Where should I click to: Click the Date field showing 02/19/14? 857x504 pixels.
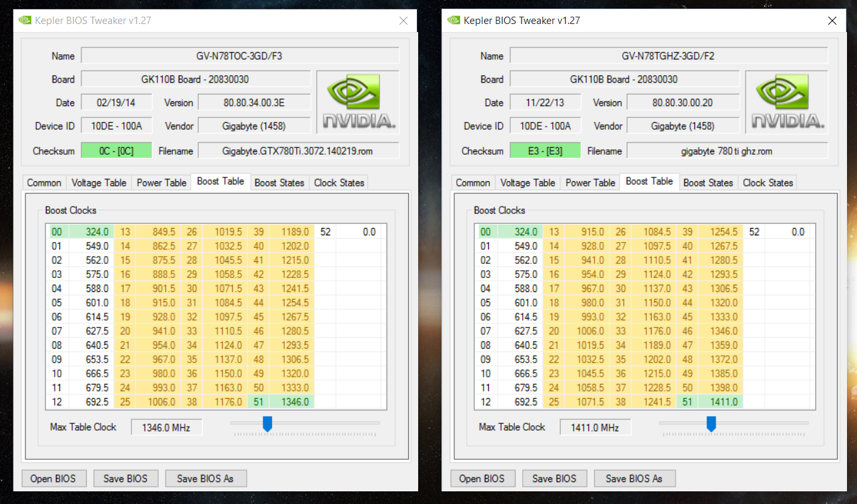(x=117, y=103)
